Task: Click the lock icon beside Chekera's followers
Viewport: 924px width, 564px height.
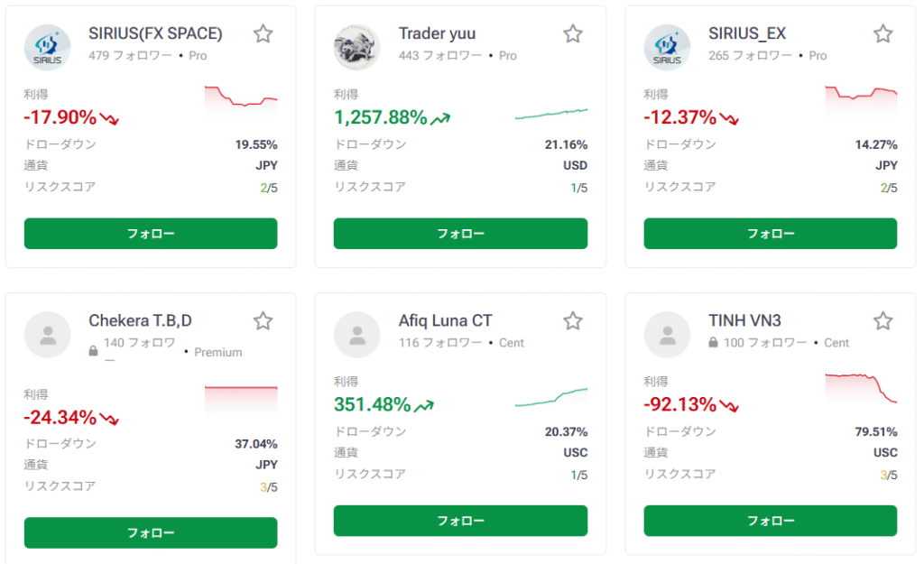Action: tap(94, 350)
